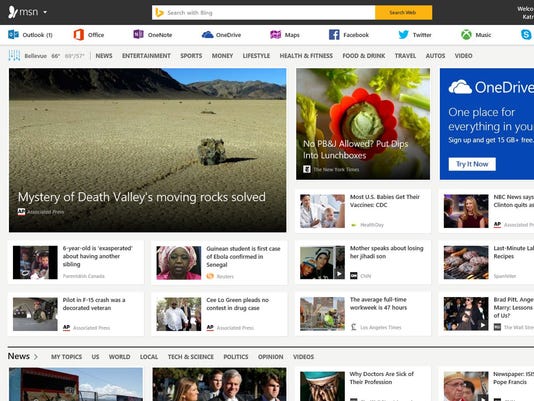Focus the Search with Bing field
This screenshot has height=401, width=534.
(264, 13)
